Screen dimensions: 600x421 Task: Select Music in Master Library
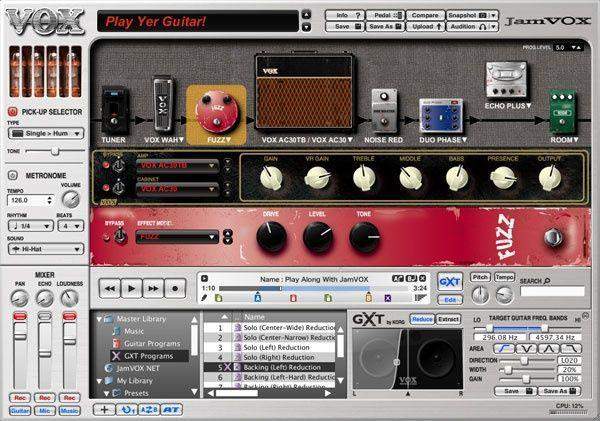pos(134,331)
